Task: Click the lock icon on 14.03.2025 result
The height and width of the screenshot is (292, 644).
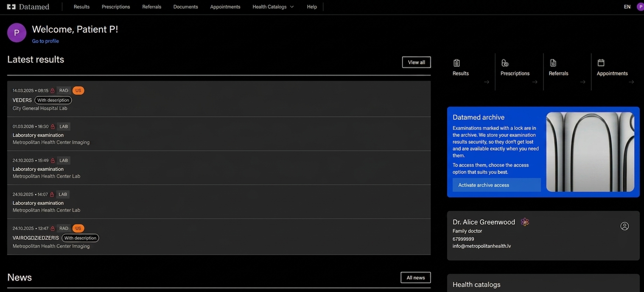Action: coord(53,90)
